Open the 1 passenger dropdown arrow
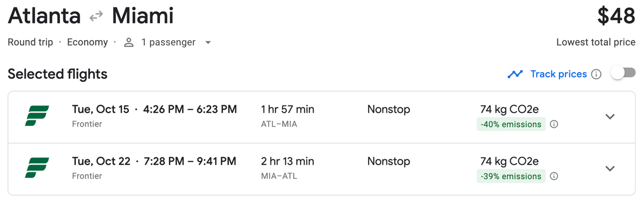644x201 pixels. tap(208, 43)
